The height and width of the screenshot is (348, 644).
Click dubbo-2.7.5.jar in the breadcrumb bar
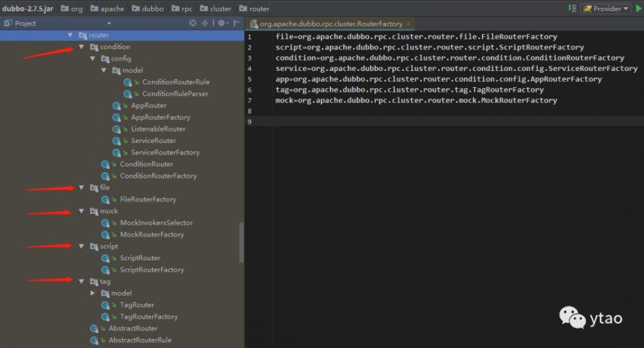click(27, 9)
